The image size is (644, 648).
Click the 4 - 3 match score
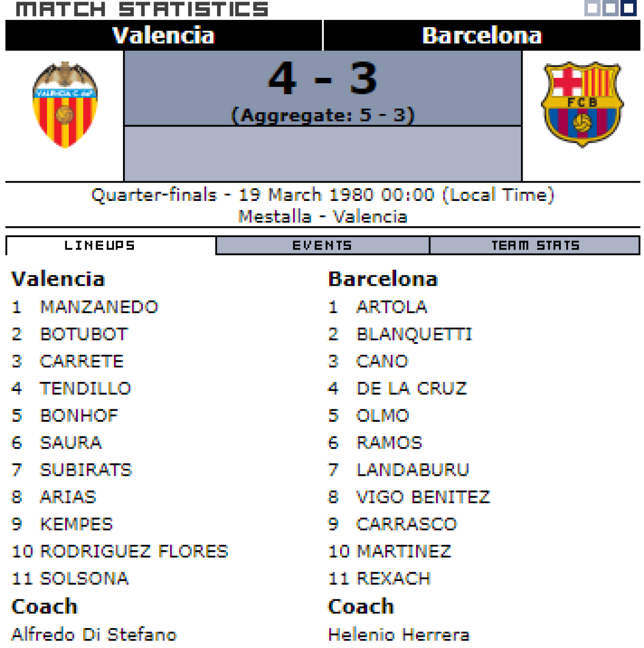[x=323, y=79]
